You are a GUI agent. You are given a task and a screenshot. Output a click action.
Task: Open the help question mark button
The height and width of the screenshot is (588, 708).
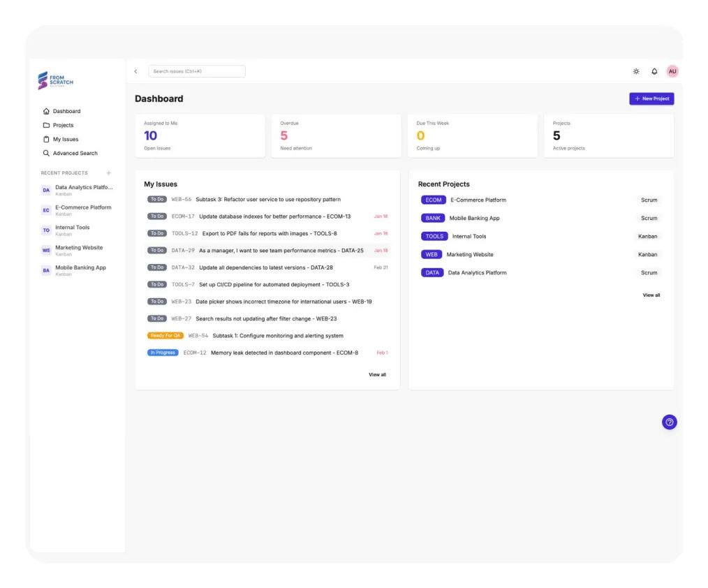pyautogui.click(x=669, y=422)
